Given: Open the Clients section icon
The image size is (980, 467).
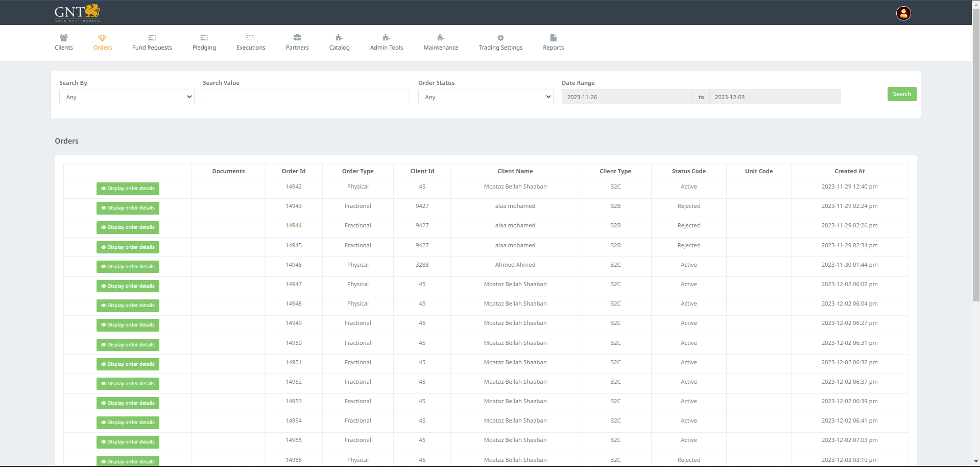Looking at the screenshot, I should 64,38.
